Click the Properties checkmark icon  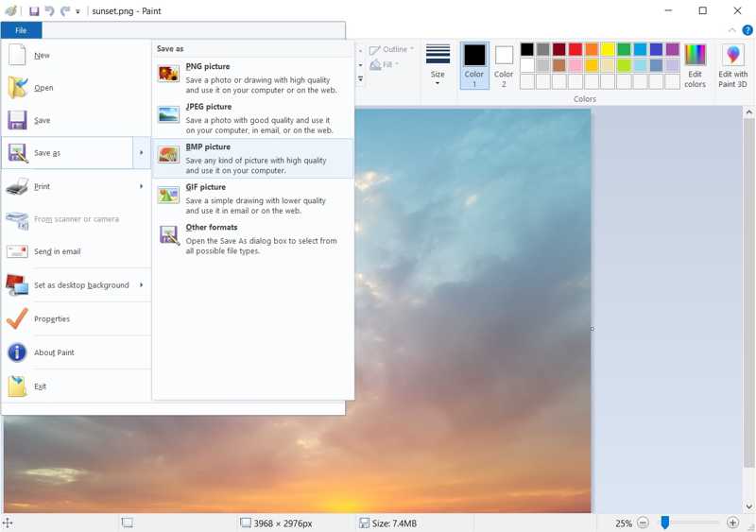click(18, 318)
